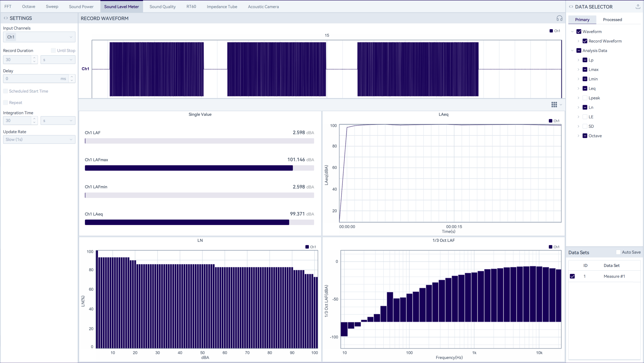Click the Measure #1 data set name
Viewport: 644px width, 363px height.
pos(614,276)
